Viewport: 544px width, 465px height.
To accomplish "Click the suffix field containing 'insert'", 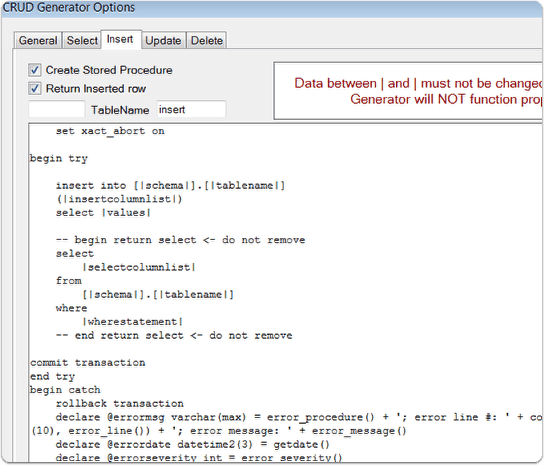I will pos(191,109).
